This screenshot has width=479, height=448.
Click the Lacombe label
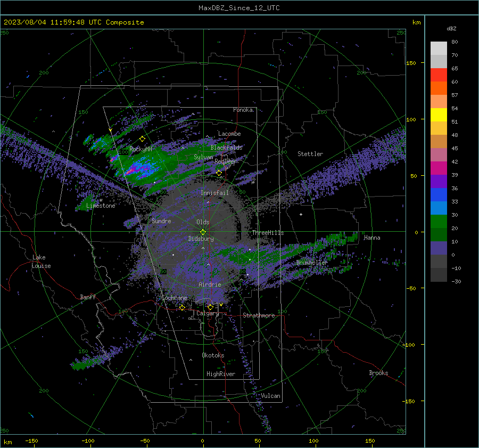coord(229,134)
